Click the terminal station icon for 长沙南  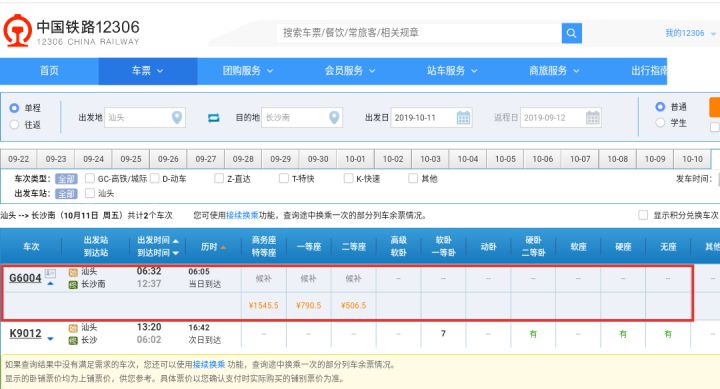click(73, 285)
